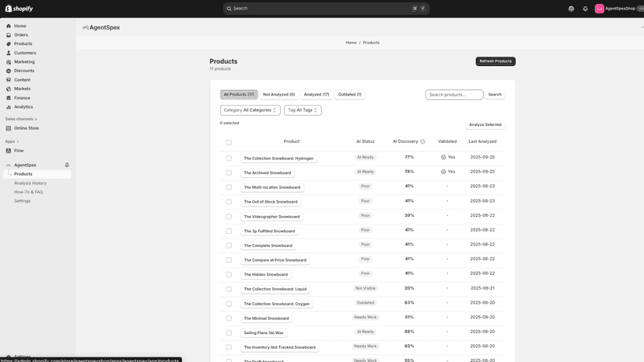This screenshot has width=644, height=362.
Task: Click the AI Discovery info icon
Action: 422,141
